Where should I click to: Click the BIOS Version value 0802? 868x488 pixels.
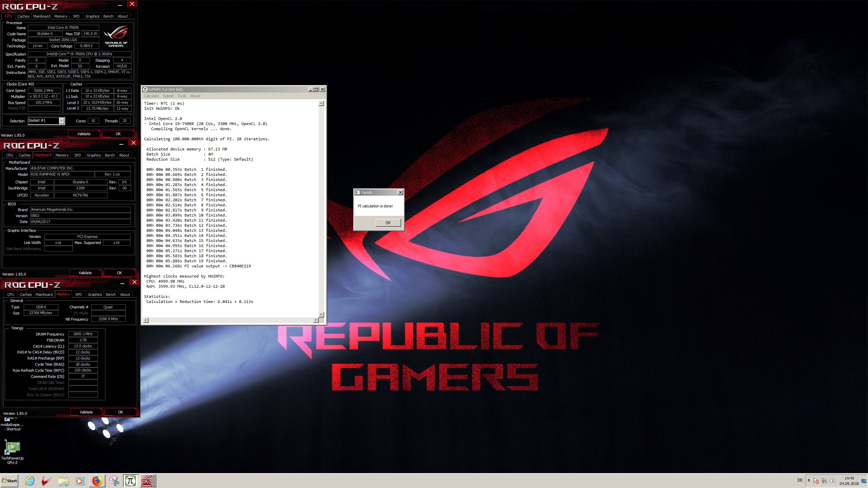click(x=80, y=216)
